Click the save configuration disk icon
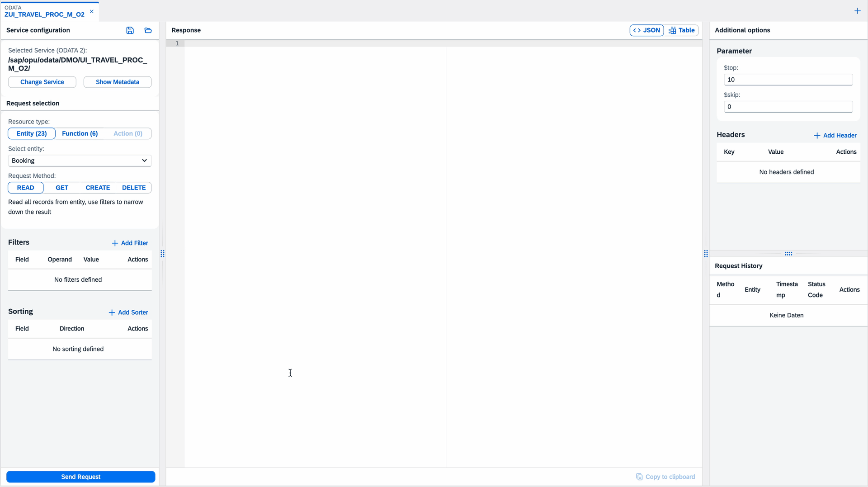 130,30
